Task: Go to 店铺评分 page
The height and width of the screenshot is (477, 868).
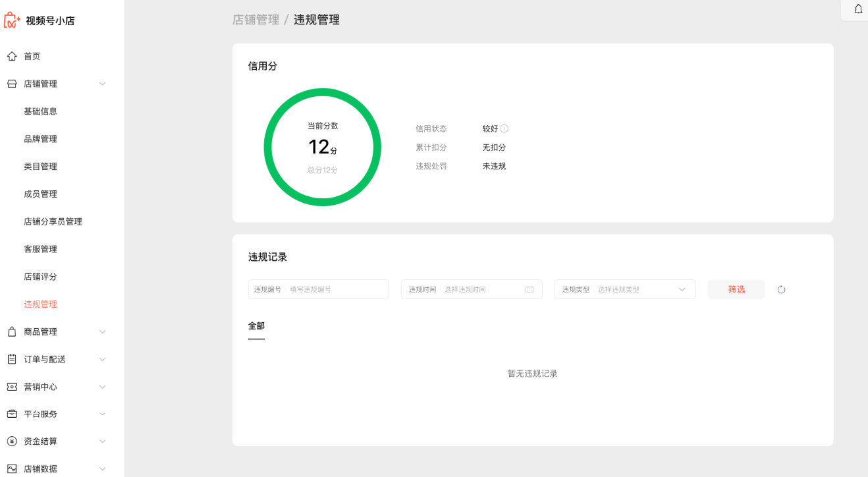Action: [41, 277]
